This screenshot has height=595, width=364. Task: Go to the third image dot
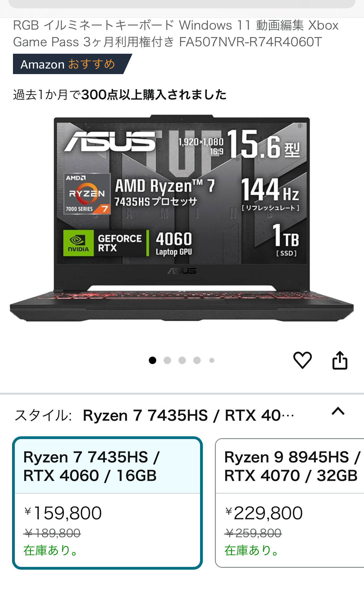click(182, 360)
